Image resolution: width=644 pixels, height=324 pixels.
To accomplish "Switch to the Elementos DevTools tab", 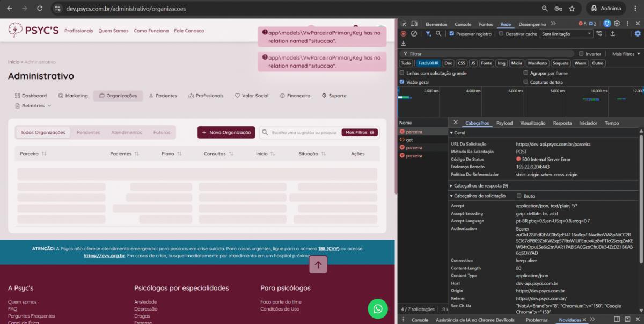I will 436,24.
